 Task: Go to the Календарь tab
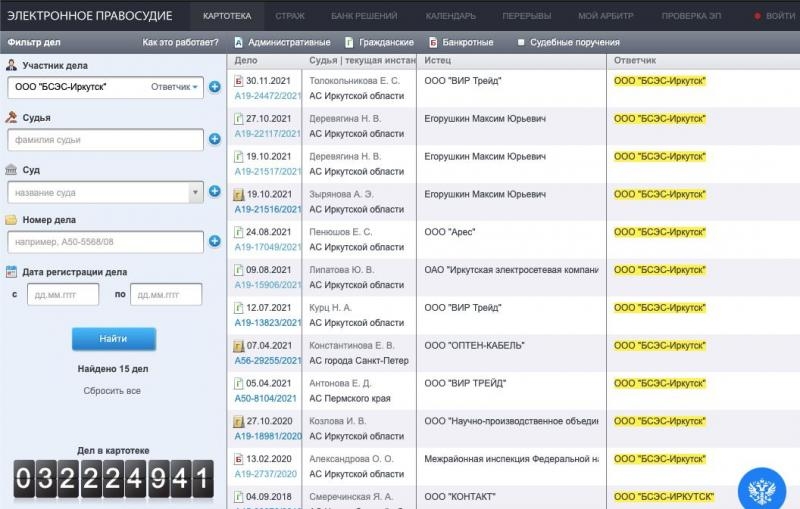451,16
